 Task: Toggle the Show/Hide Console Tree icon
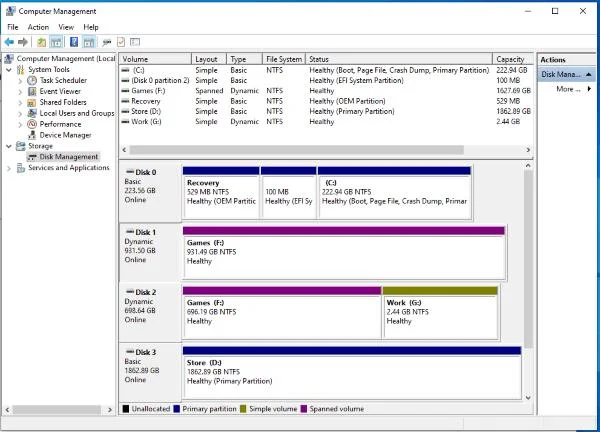click(x=56, y=42)
